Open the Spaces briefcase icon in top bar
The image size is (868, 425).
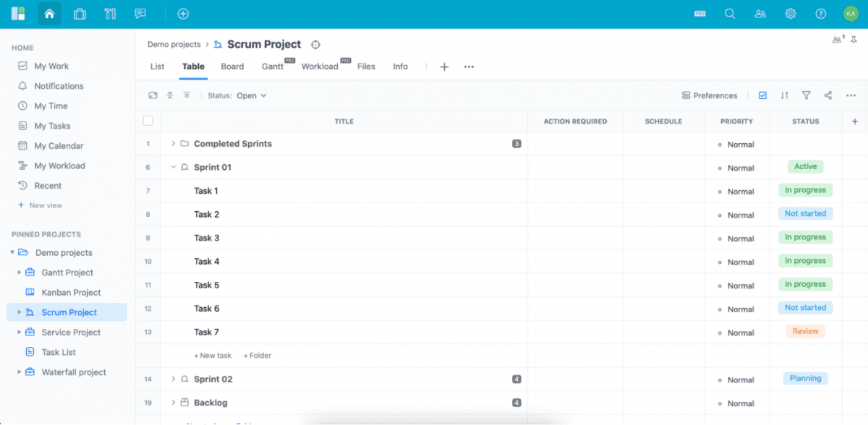(x=80, y=13)
